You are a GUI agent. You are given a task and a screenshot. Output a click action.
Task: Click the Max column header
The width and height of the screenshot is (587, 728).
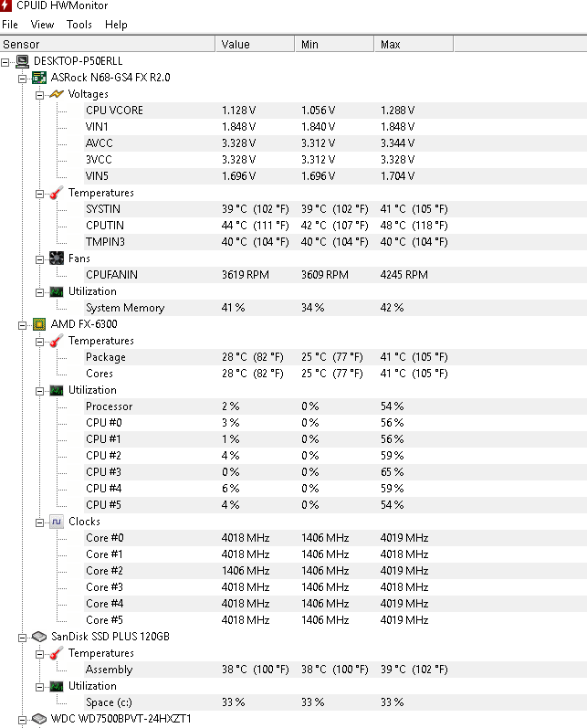point(414,45)
